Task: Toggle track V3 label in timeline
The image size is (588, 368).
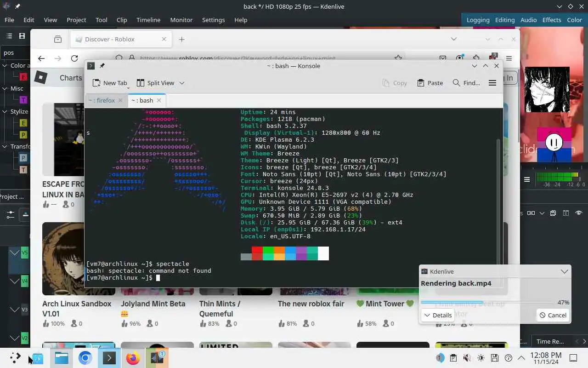Action: click(x=25, y=310)
